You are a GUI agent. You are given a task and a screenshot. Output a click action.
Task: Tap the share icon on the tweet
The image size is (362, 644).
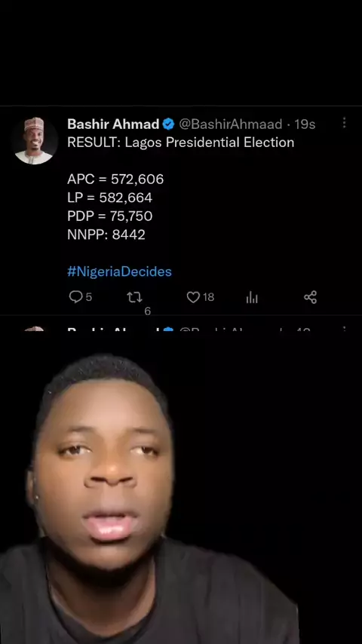[x=310, y=297]
